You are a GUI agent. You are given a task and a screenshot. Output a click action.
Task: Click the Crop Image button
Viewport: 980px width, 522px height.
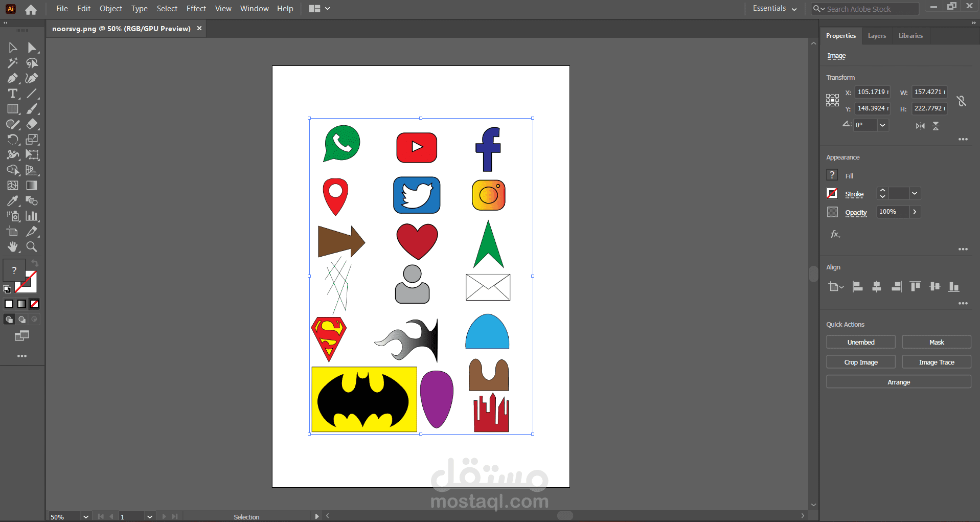click(861, 362)
